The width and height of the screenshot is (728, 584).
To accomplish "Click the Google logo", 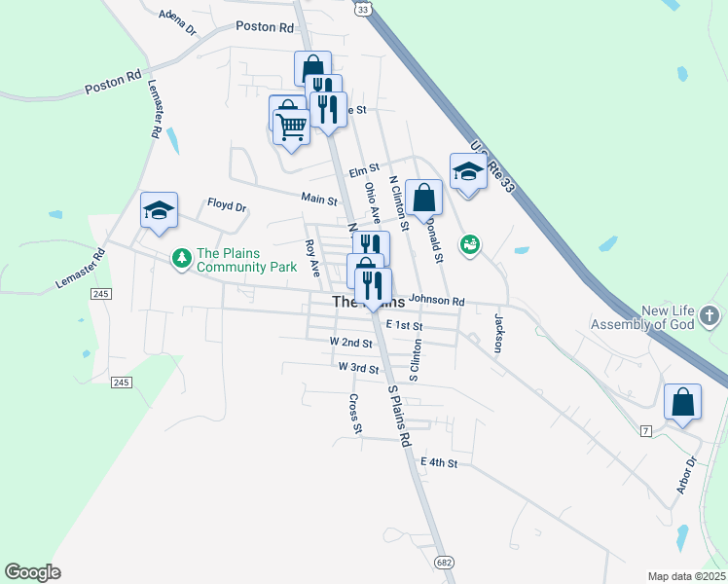I will click(32, 572).
